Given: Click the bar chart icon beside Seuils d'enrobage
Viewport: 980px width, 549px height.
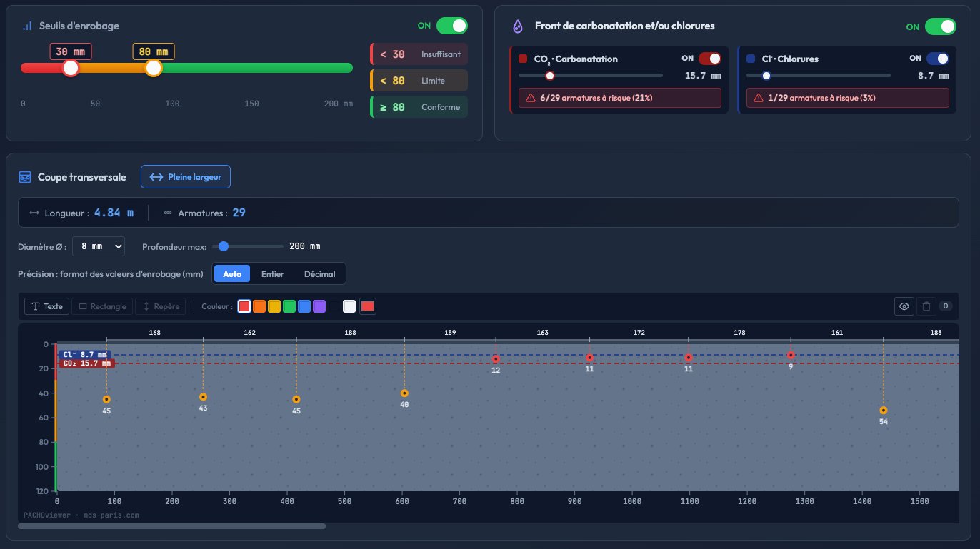Looking at the screenshot, I should [27, 26].
